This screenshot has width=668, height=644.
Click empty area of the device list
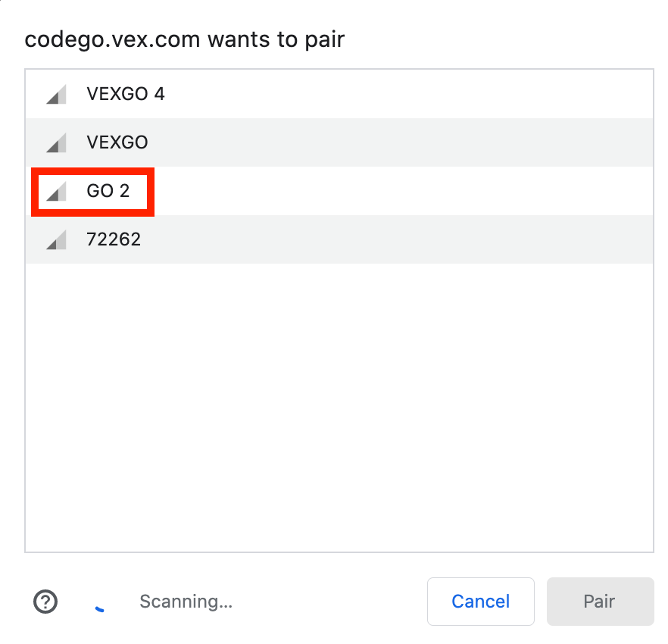(x=339, y=407)
